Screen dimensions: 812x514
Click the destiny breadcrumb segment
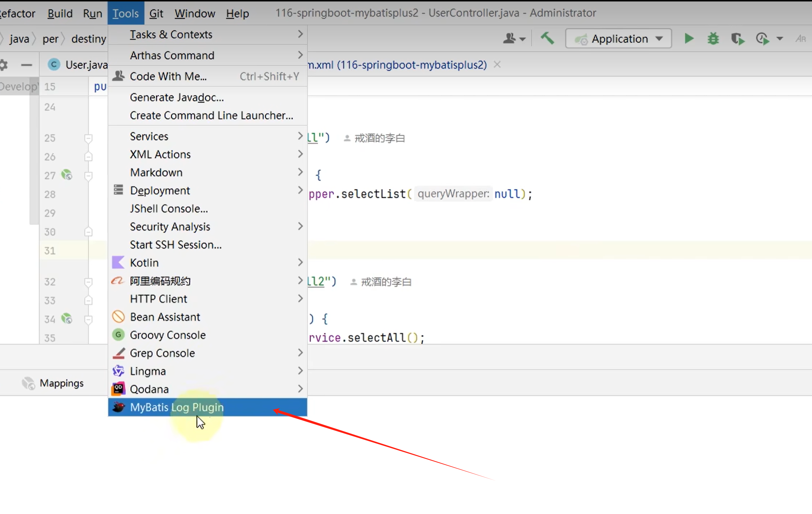pos(89,38)
